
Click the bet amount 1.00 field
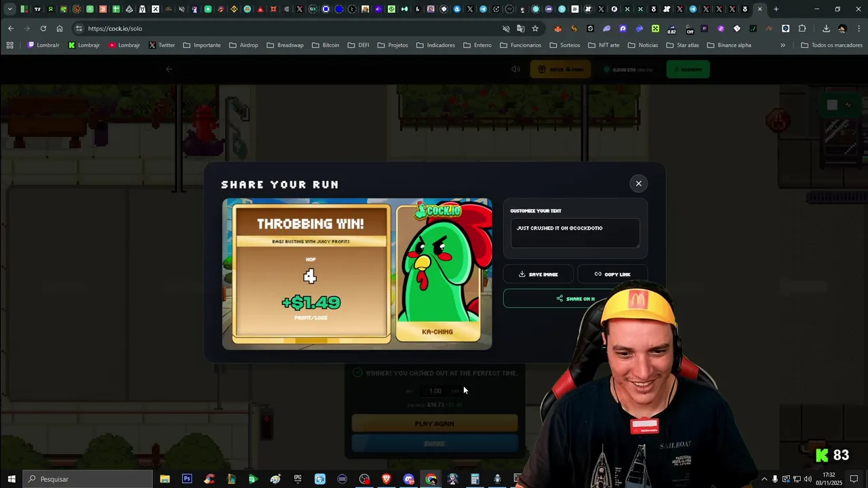(435, 390)
